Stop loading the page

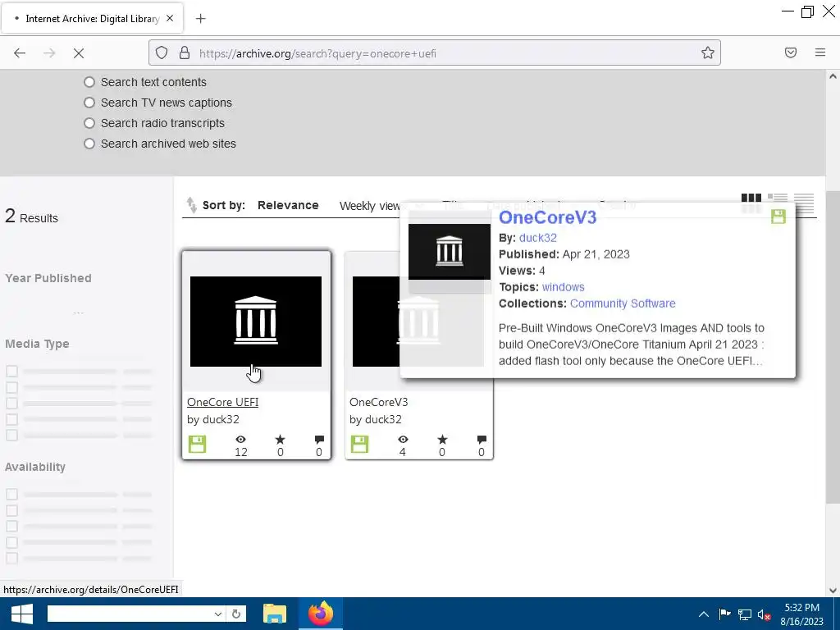(79, 53)
